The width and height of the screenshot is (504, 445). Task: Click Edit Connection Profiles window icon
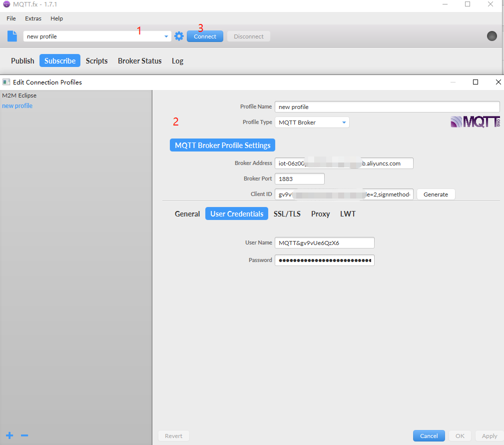pyautogui.click(x=6, y=82)
